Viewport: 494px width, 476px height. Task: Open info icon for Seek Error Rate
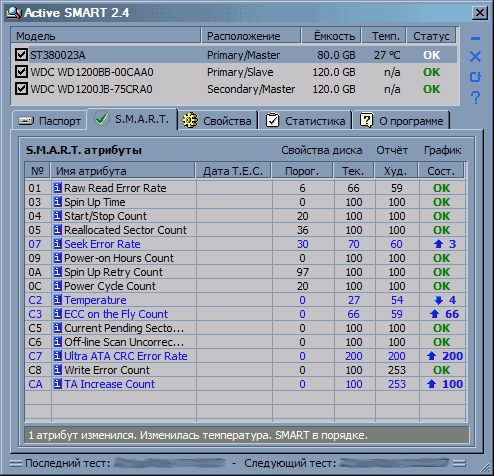tap(57, 244)
